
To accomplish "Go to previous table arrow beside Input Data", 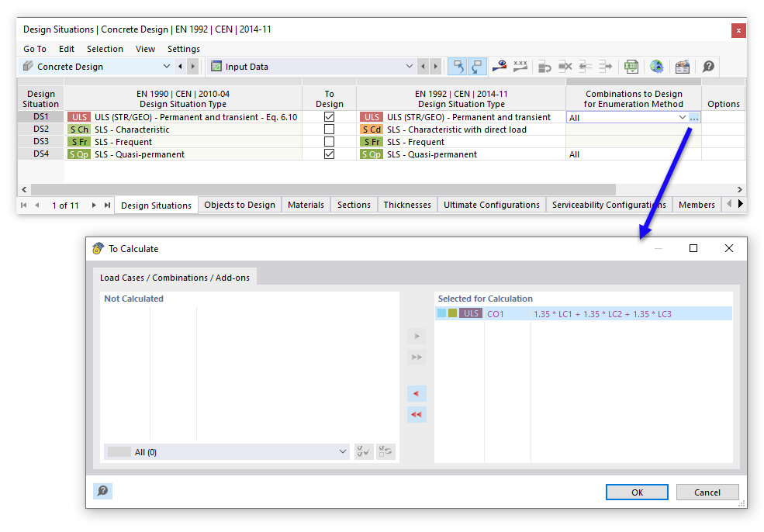I will click(423, 66).
